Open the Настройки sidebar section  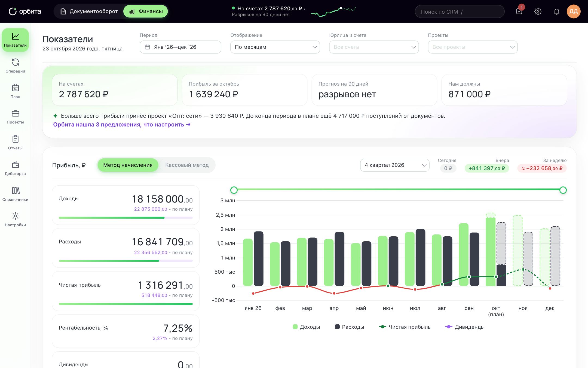coord(15,220)
